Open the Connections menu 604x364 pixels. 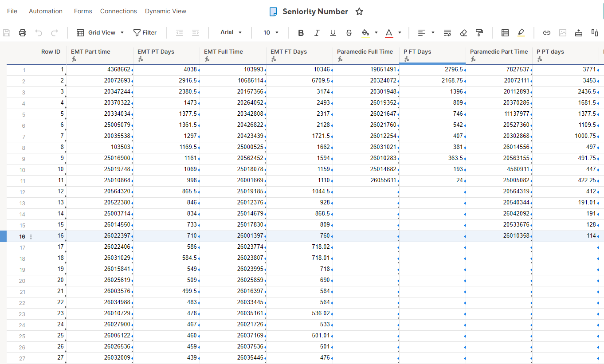click(x=118, y=11)
